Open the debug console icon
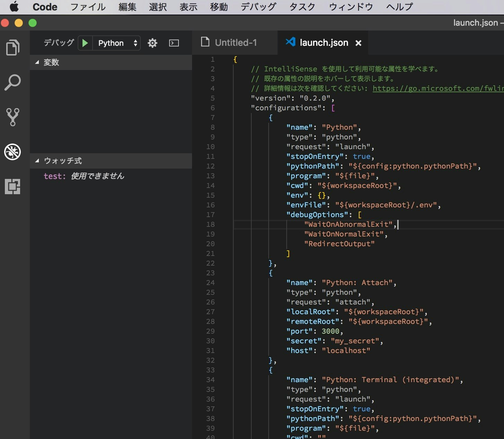The height and width of the screenshot is (439, 504). pos(174,43)
